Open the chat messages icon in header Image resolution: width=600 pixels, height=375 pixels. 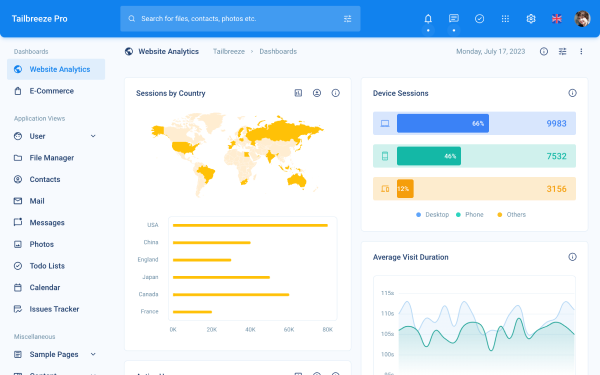pos(454,18)
